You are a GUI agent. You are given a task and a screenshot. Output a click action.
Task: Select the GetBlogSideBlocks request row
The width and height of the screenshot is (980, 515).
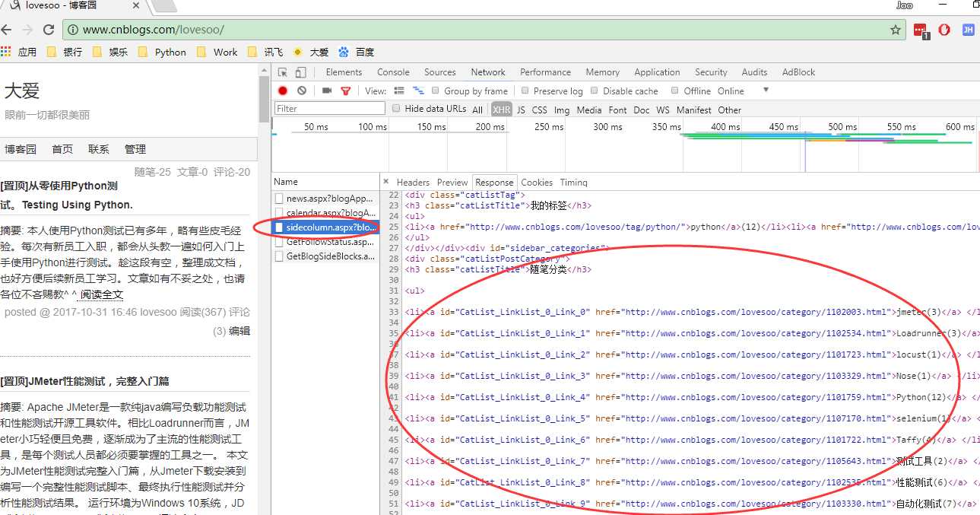point(325,256)
